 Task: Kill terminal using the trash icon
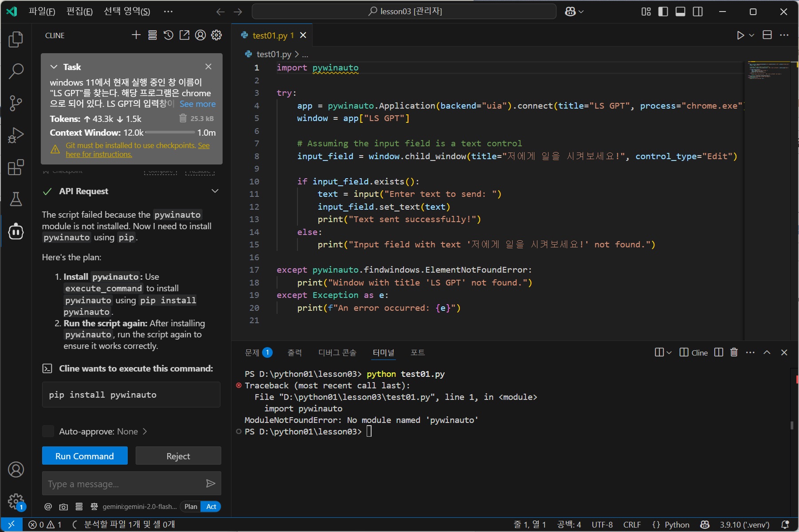734,352
